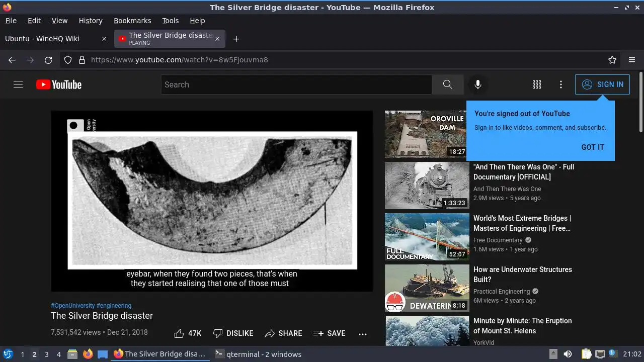Click the YouTube search field
Viewport: 644px width, 362px height.
(296, 84)
